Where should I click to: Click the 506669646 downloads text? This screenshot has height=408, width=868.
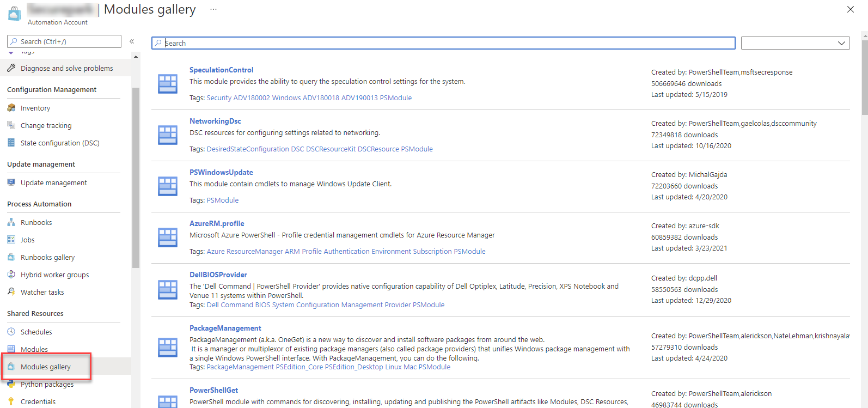686,83
